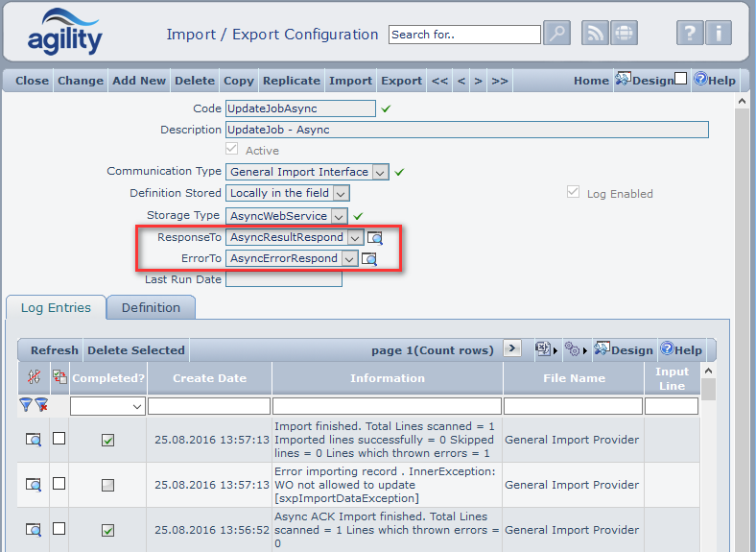Click the agility logo
The width and height of the screenshot is (756, 552).
64,32
